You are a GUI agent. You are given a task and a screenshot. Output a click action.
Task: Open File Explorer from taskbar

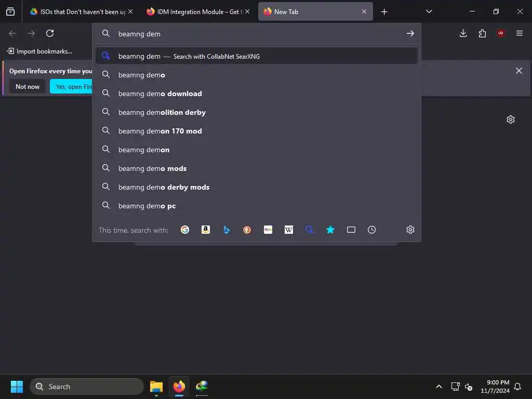[x=156, y=387]
